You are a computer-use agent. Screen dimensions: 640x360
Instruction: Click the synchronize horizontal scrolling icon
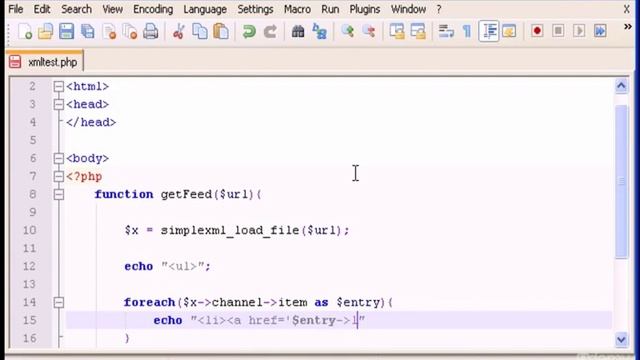(418, 31)
